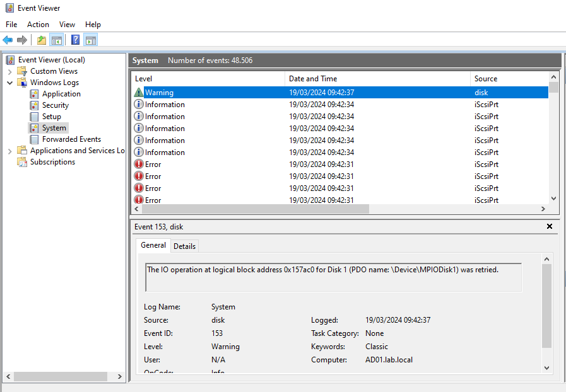Toggle the Show/Hide Console Tree icon
The width and height of the screenshot is (566, 392).
pyautogui.click(x=57, y=40)
